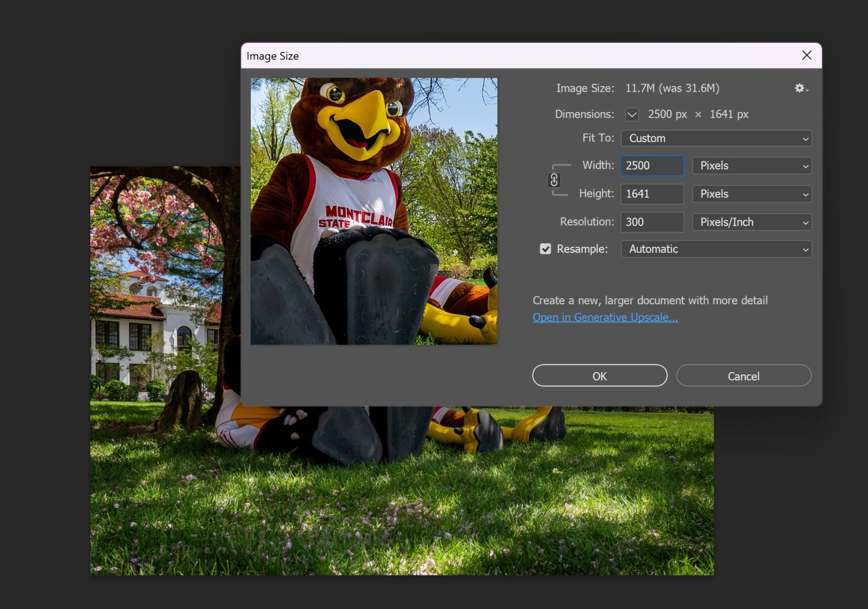This screenshot has width=868, height=609.
Task: Open the Resample Automatic method dropdown
Action: (716, 249)
